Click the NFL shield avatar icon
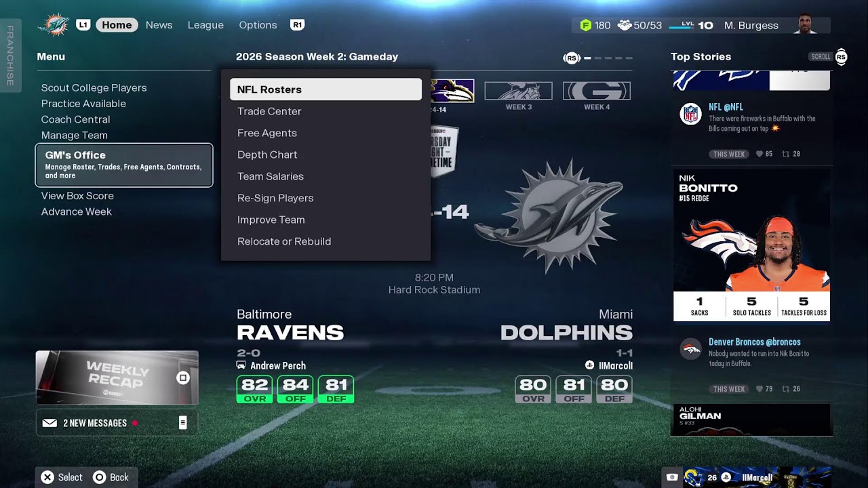 click(x=690, y=114)
